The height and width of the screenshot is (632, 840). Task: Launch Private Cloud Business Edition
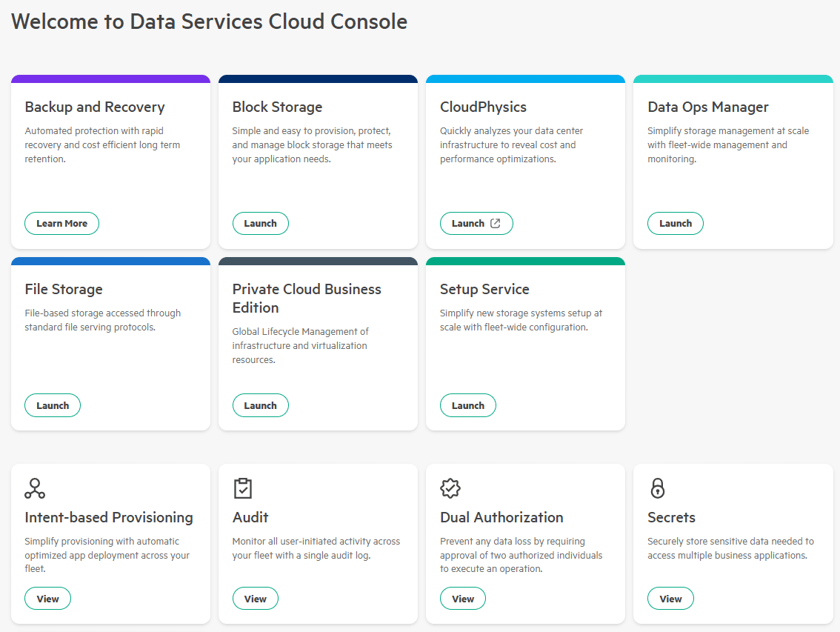point(261,405)
